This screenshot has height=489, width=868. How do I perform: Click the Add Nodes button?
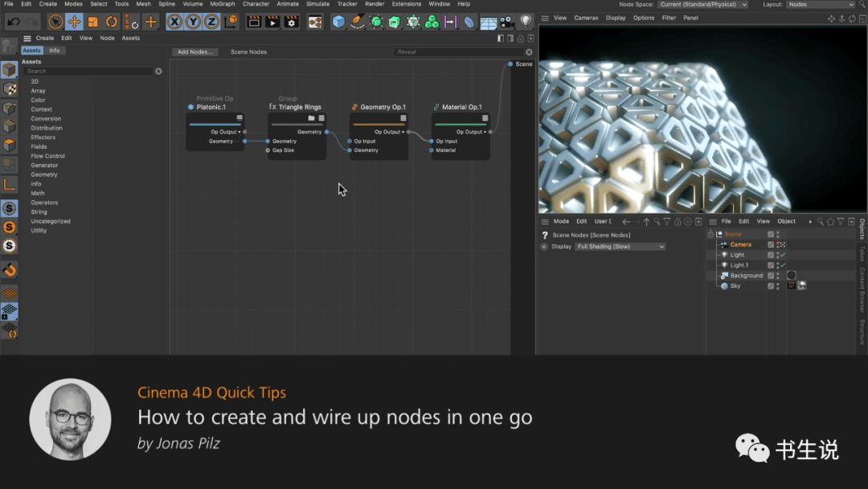[194, 52]
